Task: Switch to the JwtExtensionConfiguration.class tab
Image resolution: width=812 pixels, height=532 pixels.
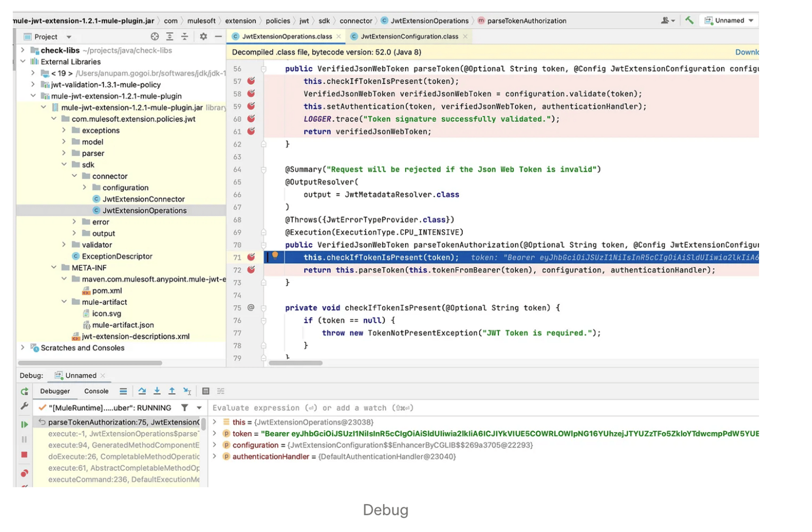Action: pos(408,37)
